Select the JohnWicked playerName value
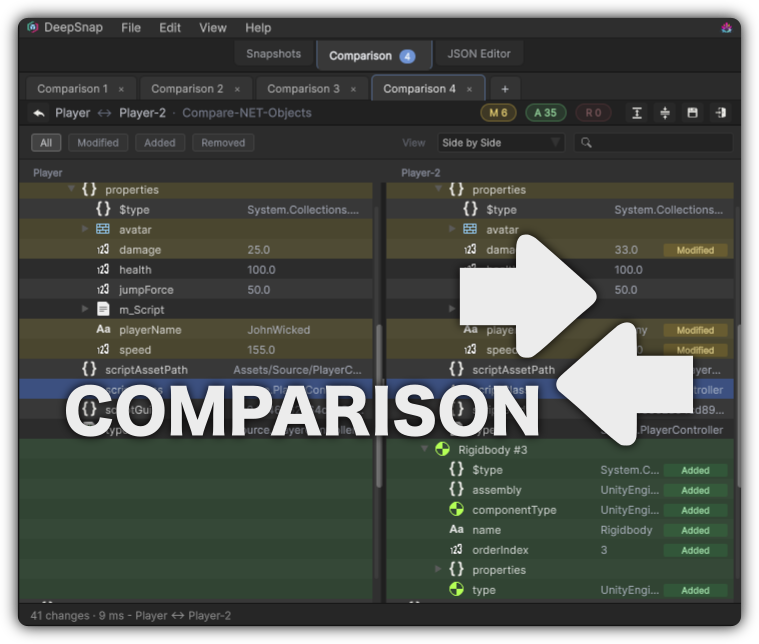The width and height of the screenshot is (759, 644). coord(279,330)
